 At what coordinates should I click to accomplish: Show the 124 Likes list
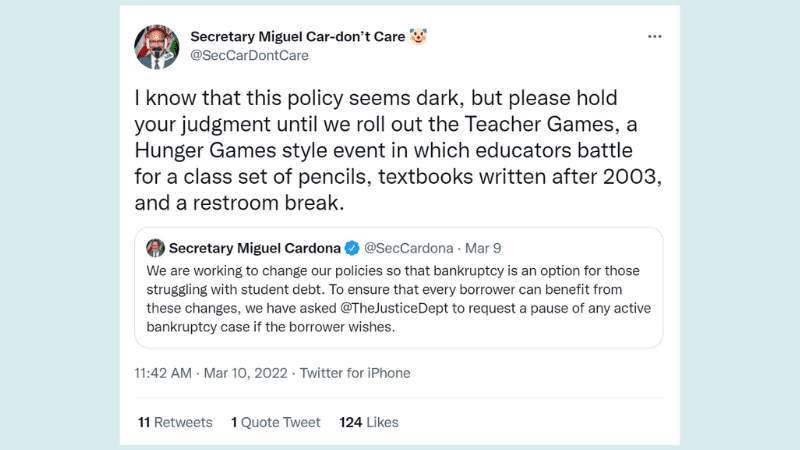point(369,422)
